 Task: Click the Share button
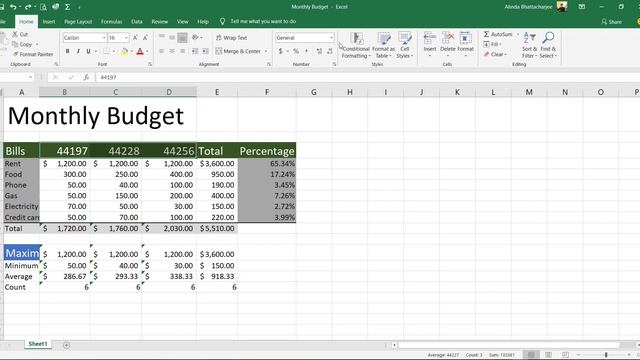pos(611,22)
